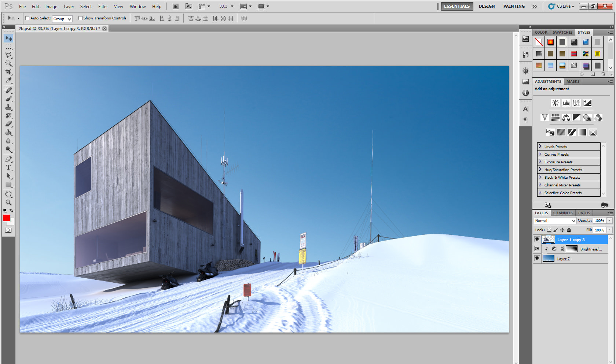Add a Levels adjustment
The width and height of the screenshot is (616, 364).
[566, 103]
